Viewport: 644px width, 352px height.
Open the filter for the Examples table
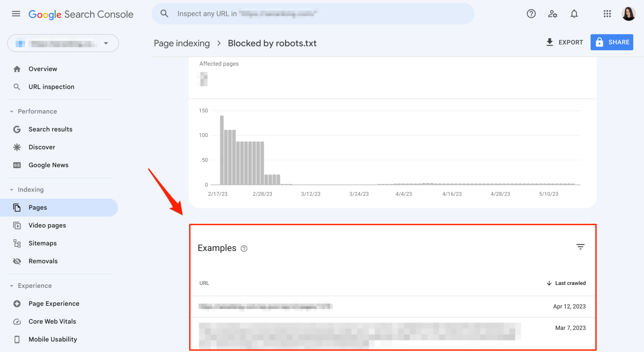[580, 247]
